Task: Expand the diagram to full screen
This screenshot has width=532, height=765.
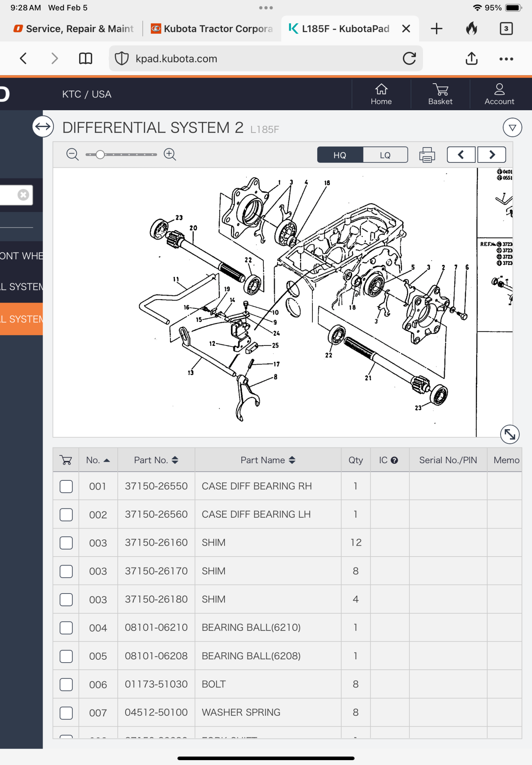Action: click(x=510, y=434)
